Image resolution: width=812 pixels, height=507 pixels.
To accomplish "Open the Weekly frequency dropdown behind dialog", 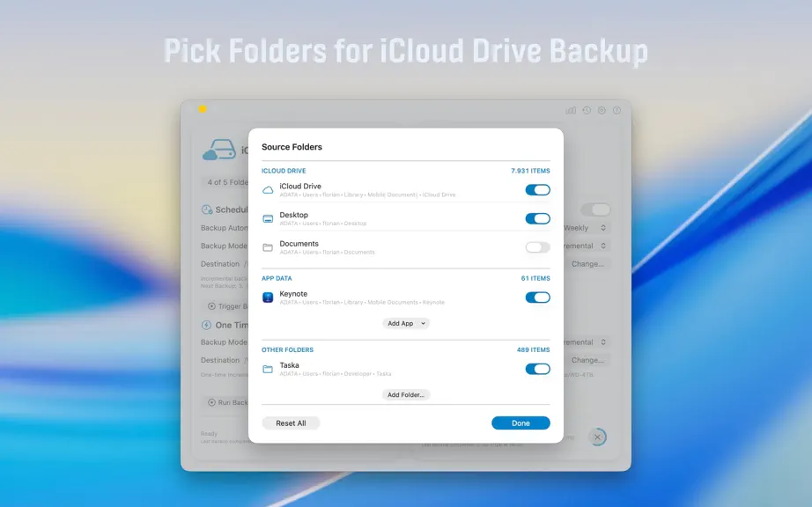I will (x=587, y=228).
